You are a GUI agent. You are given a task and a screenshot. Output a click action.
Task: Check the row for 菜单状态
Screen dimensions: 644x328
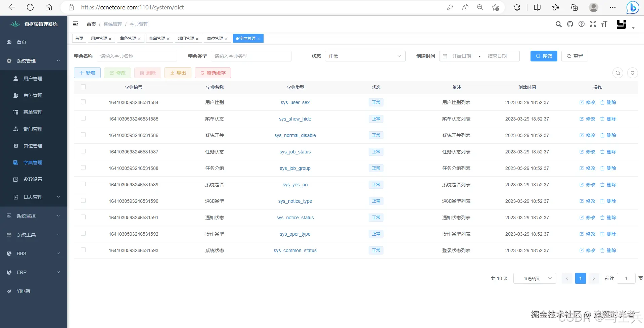tap(83, 118)
